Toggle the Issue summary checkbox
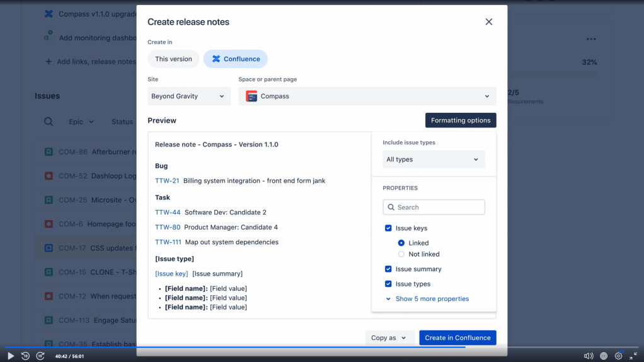 point(388,269)
